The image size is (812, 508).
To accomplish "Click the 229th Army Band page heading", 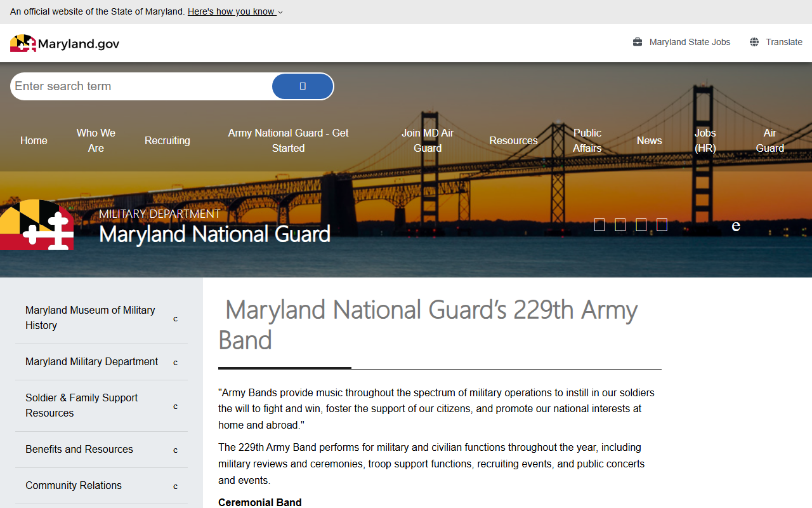I will [x=429, y=324].
